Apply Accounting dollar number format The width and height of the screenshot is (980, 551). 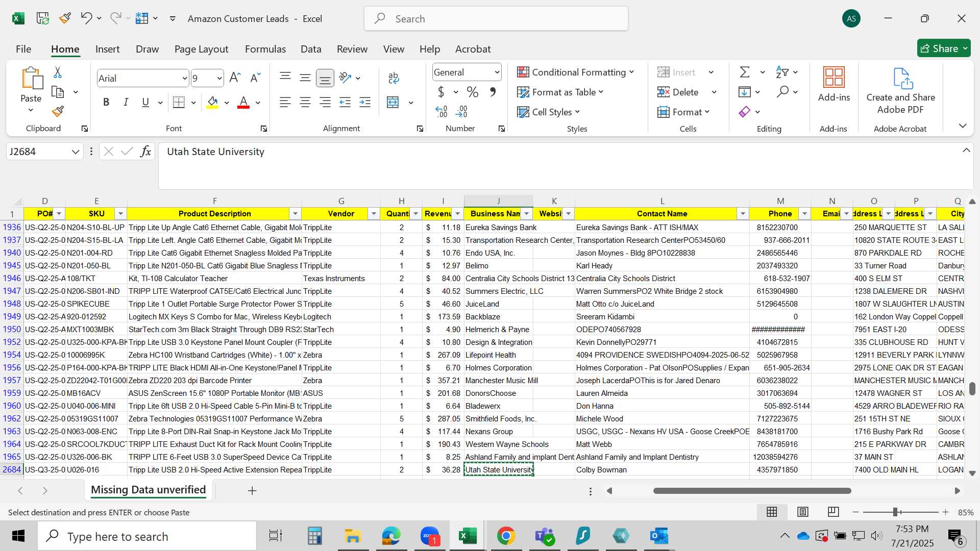(x=441, y=92)
